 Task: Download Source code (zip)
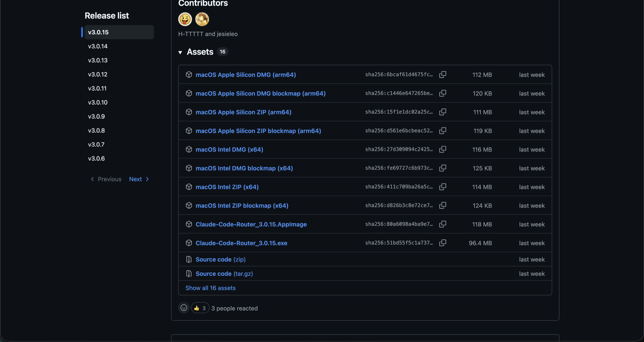click(221, 259)
